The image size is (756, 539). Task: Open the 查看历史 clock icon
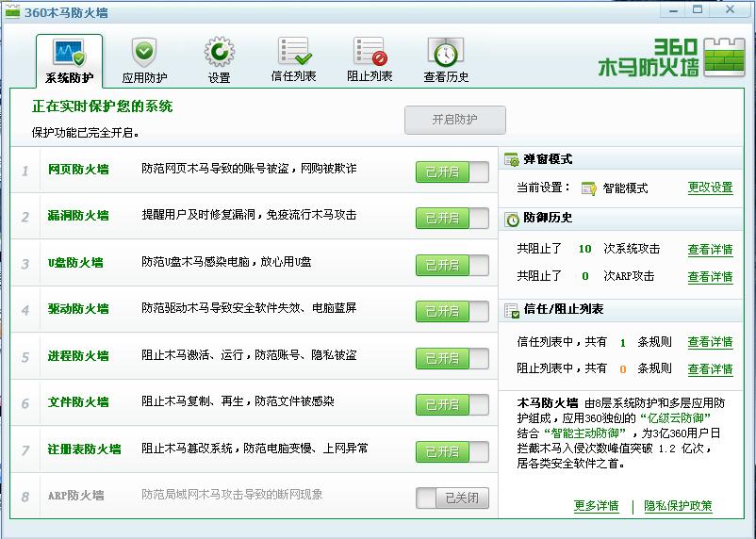446,52
